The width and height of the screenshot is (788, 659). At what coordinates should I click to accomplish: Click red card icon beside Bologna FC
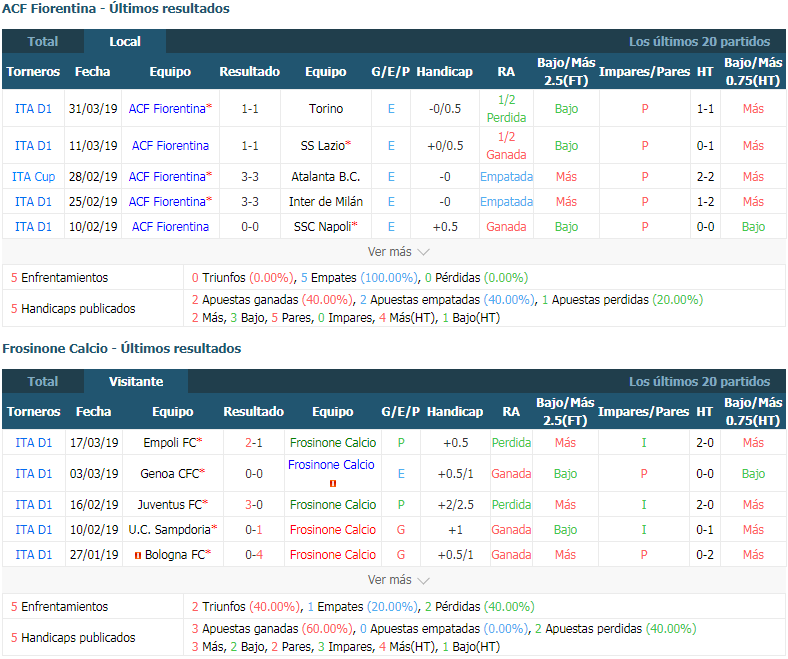[138, 555]
